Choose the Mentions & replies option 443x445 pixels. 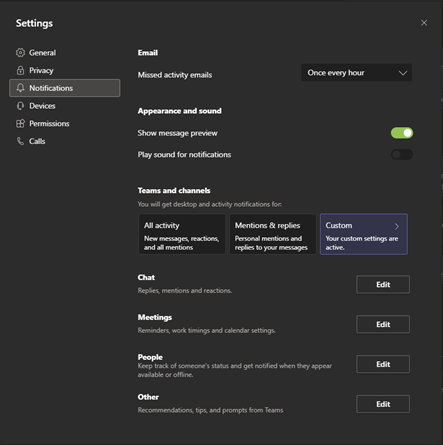point(273,234)
